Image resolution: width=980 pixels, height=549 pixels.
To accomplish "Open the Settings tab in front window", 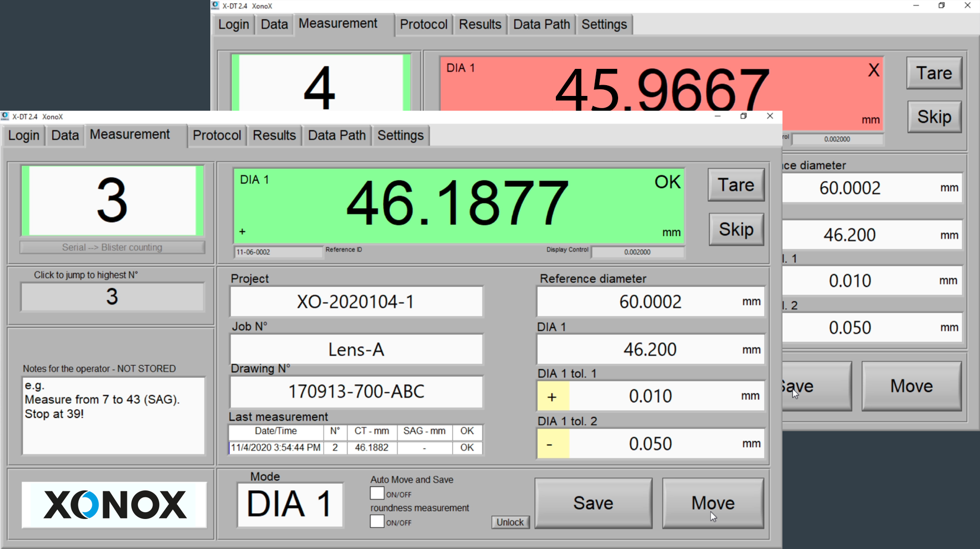I will 400,136.
